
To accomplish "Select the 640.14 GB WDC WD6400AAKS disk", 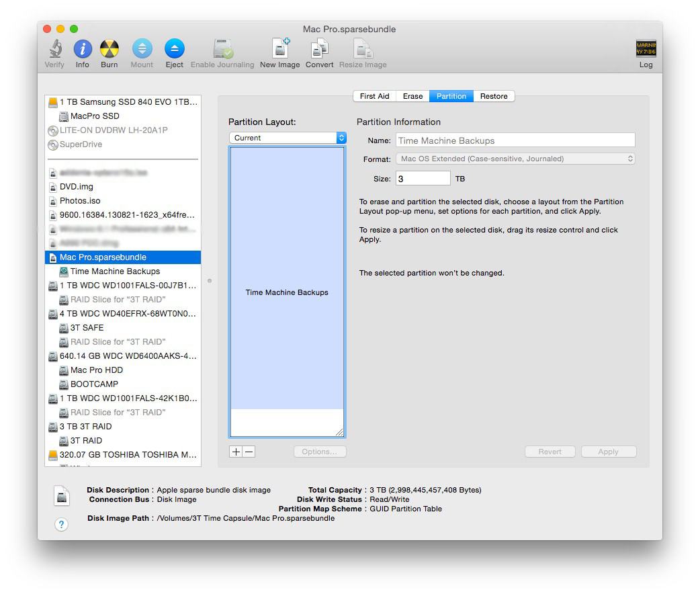I will coord(123,356).
